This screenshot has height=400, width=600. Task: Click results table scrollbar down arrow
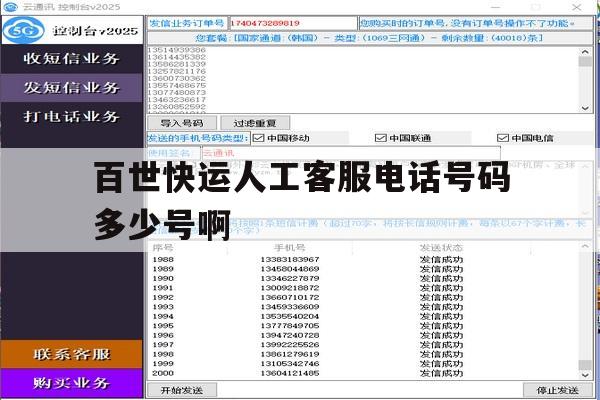[585, 375]
